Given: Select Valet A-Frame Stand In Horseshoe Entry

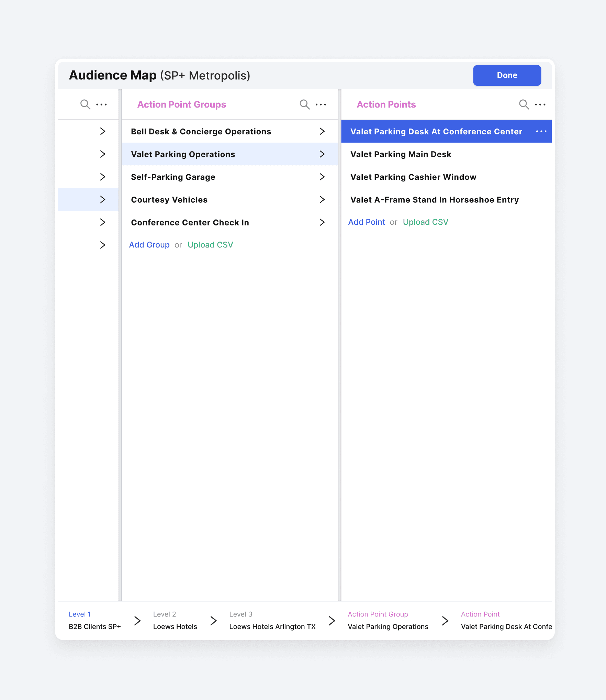Looking at the screenshot, I should (x=446, y=199).
